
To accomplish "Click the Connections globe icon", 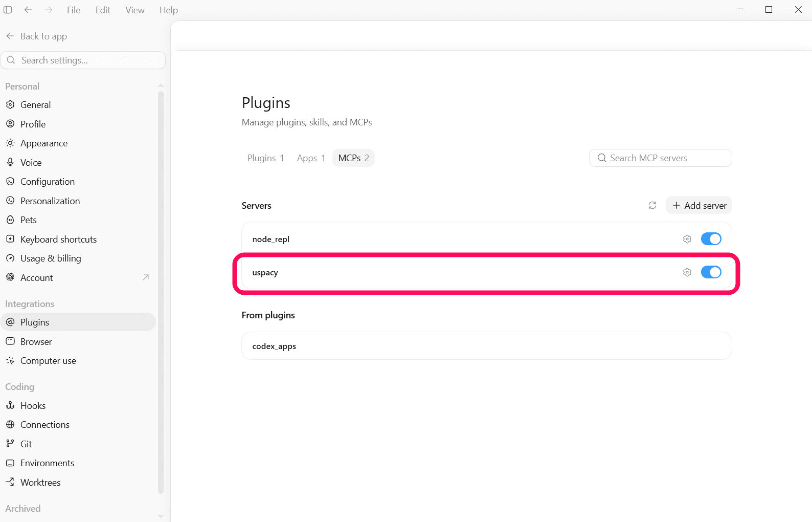I will [x=10, y=425].
